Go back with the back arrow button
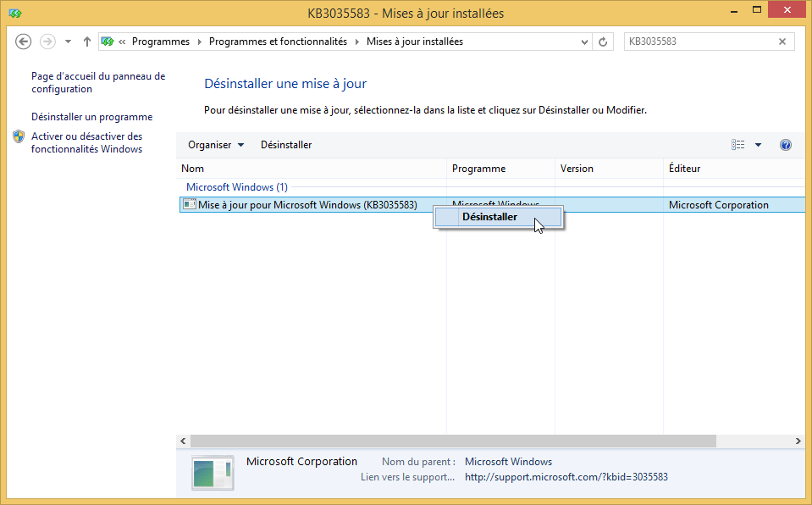 point(24,42)
